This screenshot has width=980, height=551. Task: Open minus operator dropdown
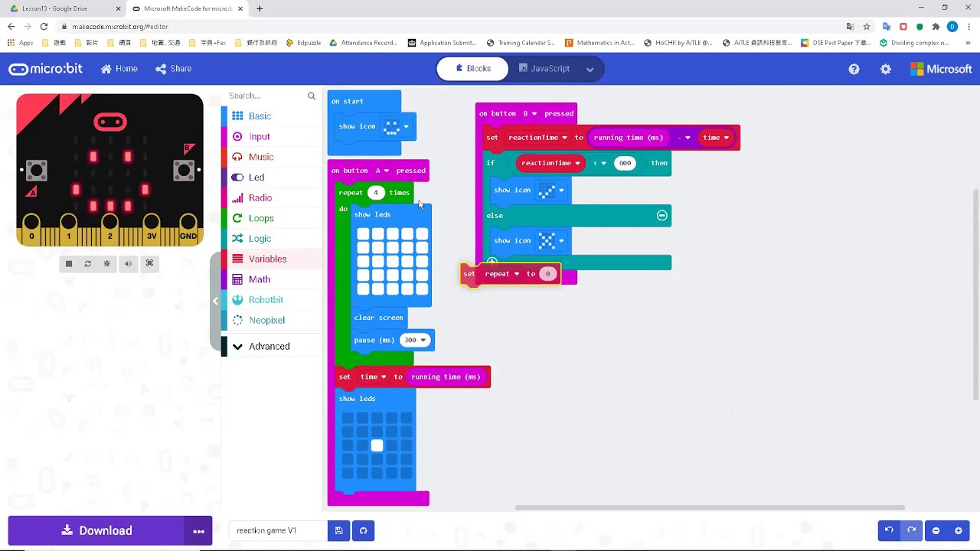click(x=683, y=138)
